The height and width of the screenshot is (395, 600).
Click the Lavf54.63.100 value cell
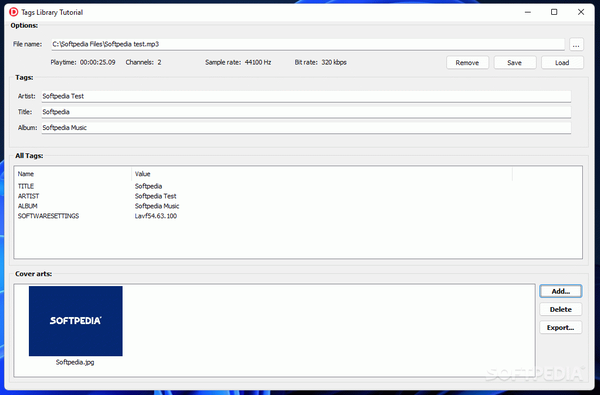click(156, 216)
